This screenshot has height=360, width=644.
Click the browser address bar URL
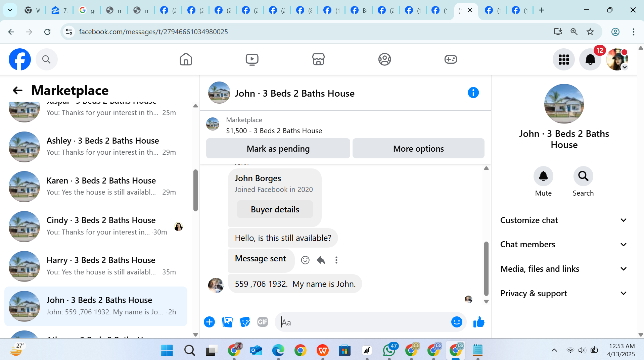point(153,32)
